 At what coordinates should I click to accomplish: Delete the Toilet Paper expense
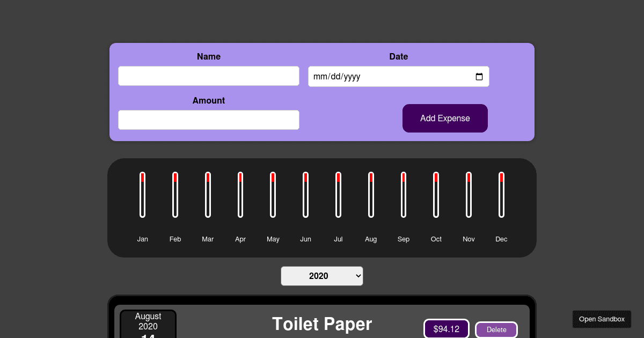click(496, 329)
